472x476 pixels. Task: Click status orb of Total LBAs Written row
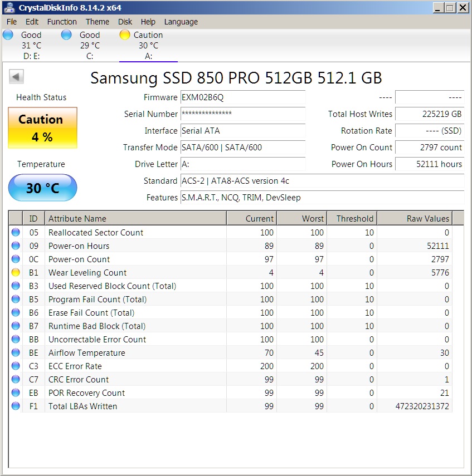pos(16,406)
